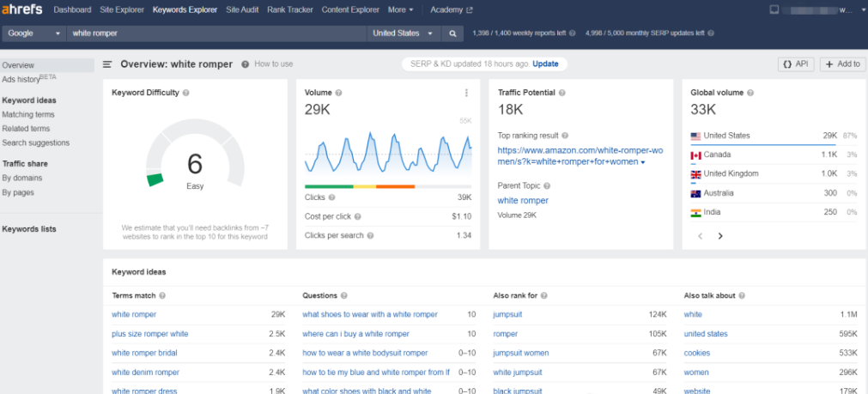Open Keywords lists in sidebar
This screenshot has width=868, height=394.
[29, 229]
